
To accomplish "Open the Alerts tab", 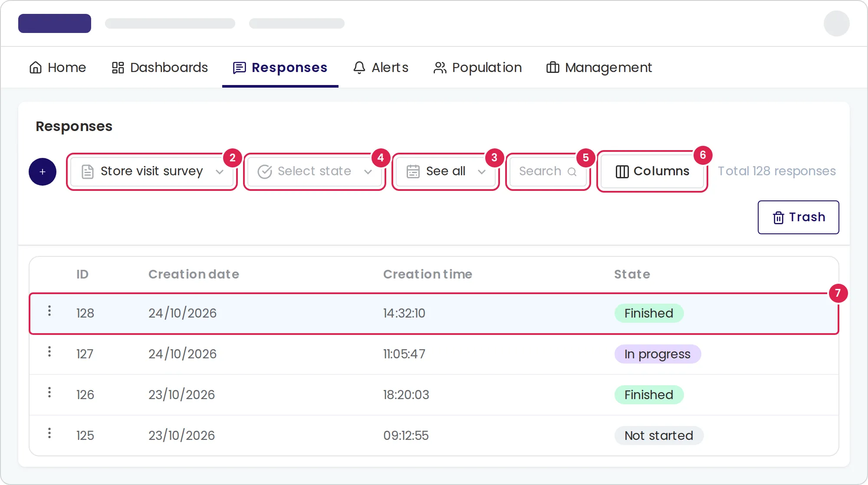I will tap(381, 68).
